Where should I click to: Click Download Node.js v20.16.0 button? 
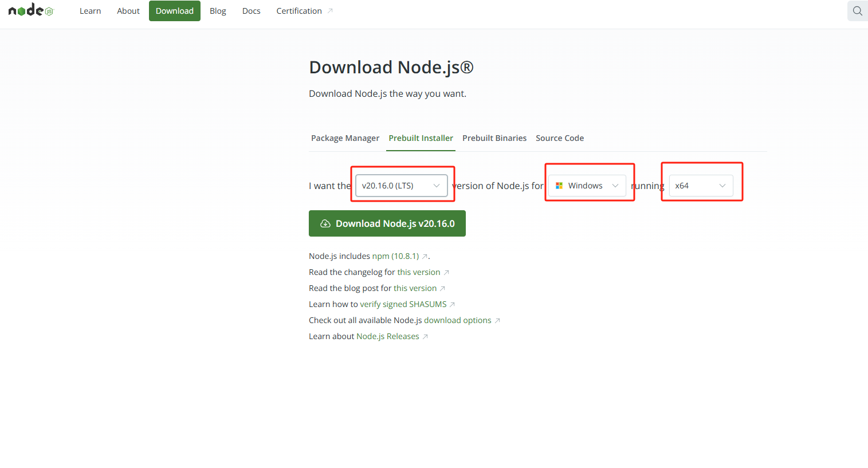coord(387,223)
